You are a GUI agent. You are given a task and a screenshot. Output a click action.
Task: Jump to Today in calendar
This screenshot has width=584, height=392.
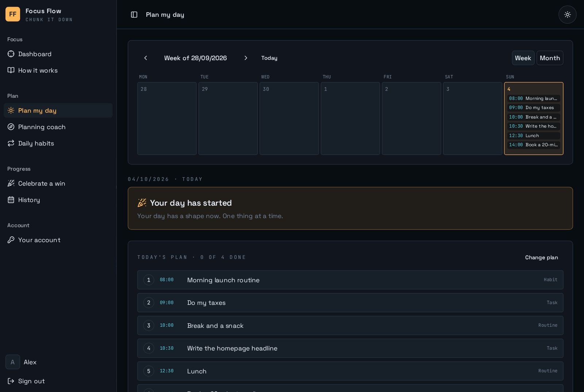269,58
